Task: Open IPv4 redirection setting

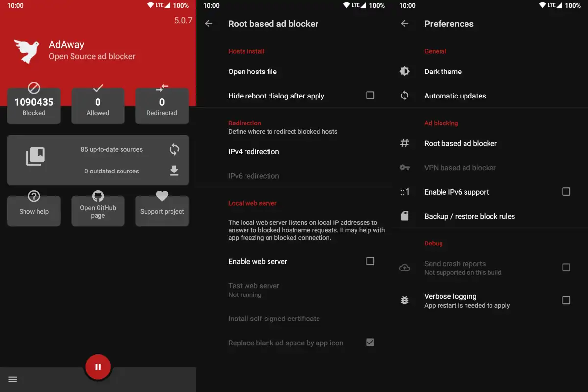Action: tap(294, 152)
